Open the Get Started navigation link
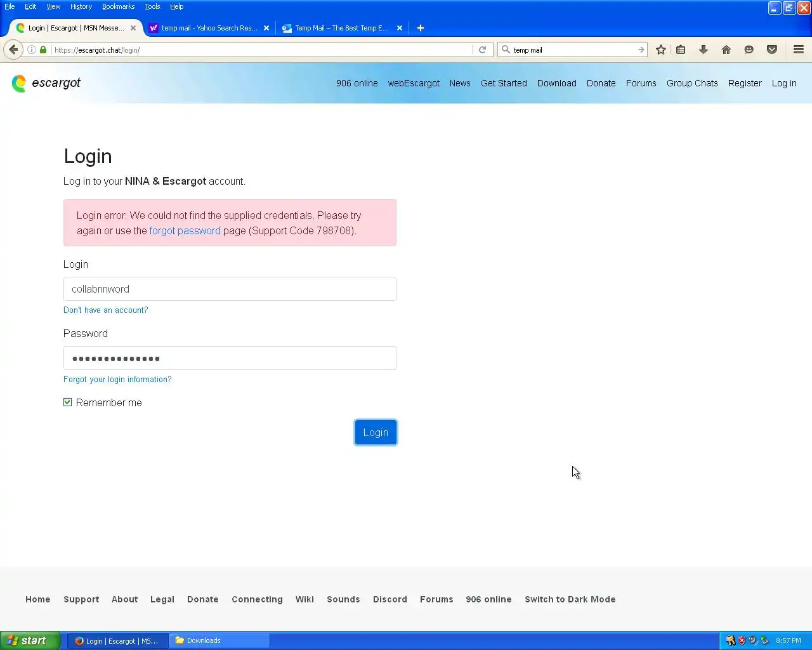Viewport: 812px width, 650px height. coord(504,83)
